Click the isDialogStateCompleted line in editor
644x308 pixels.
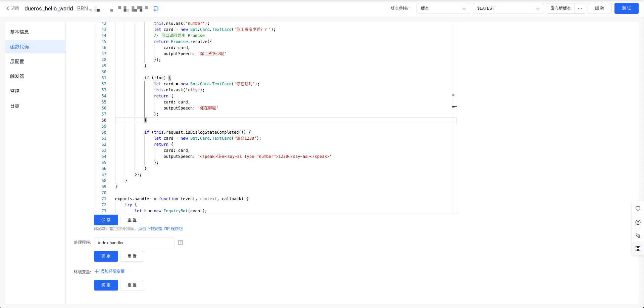tap(197, 132)
